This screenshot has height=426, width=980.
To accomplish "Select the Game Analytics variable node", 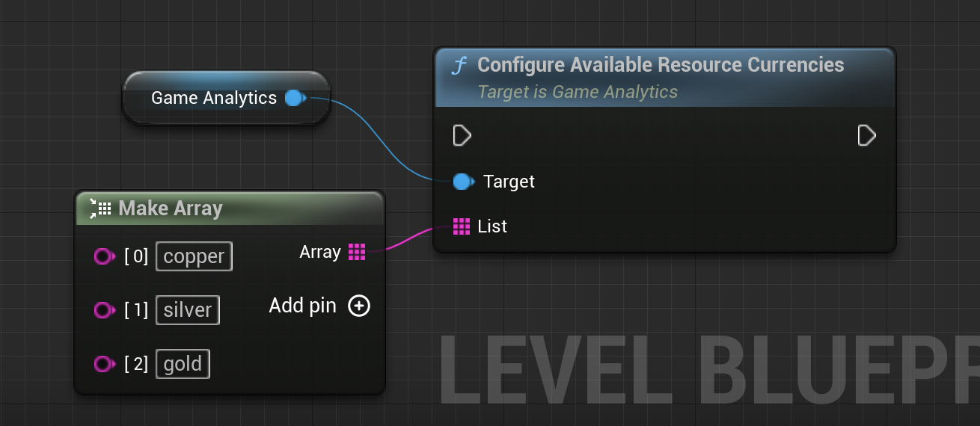I will pos(213,98).
